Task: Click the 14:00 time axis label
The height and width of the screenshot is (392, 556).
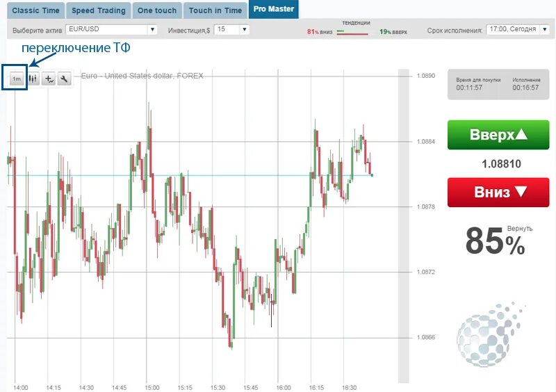Action: pos(21,388)
